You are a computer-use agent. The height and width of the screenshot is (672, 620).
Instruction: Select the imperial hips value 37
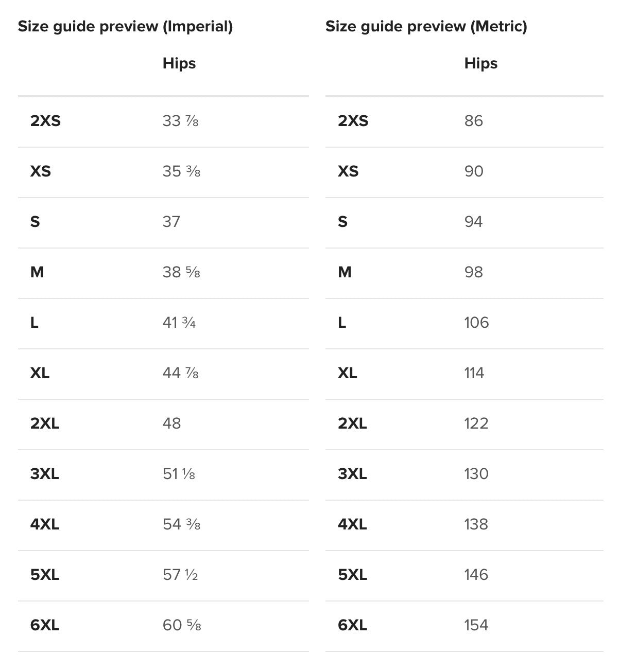(x=171, y=222)
